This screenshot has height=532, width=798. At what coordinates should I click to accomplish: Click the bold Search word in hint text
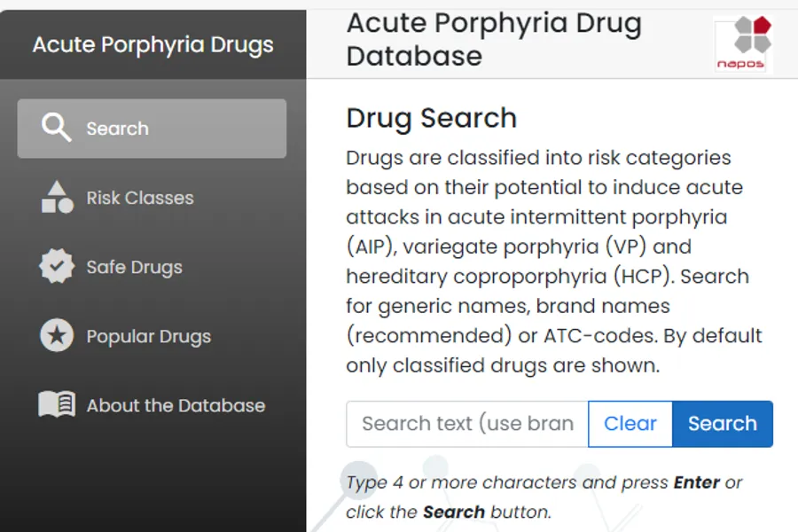pos(453,512)
